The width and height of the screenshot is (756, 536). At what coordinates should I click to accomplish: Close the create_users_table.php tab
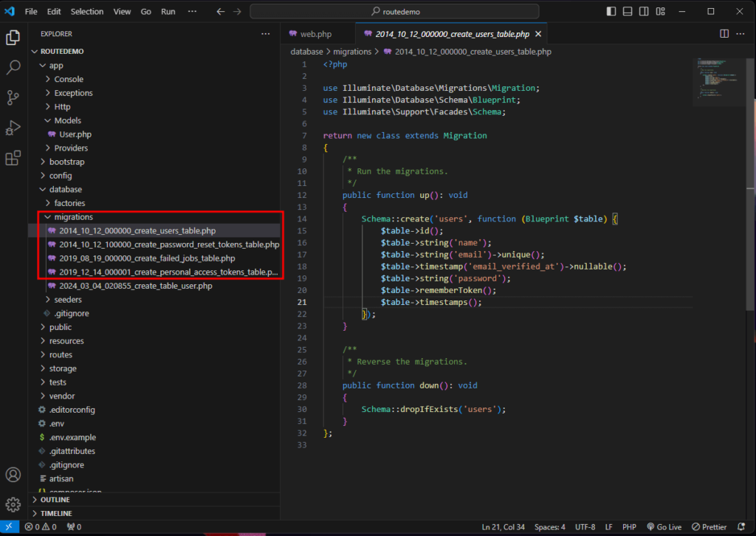click(x=538, y=34)
